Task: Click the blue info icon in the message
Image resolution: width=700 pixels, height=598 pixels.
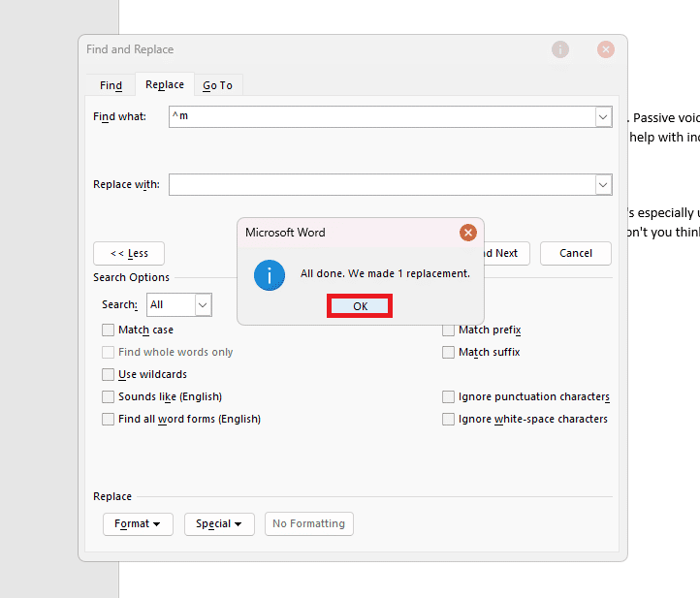Action: click(270, 275)
